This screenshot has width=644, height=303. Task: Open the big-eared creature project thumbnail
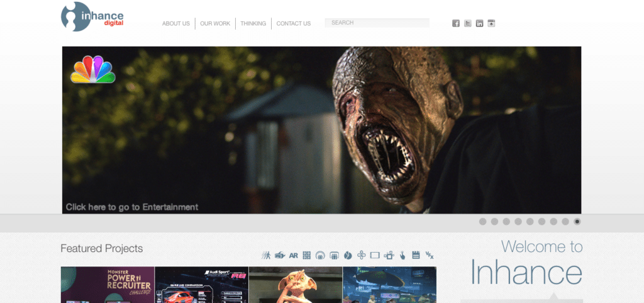296,285
